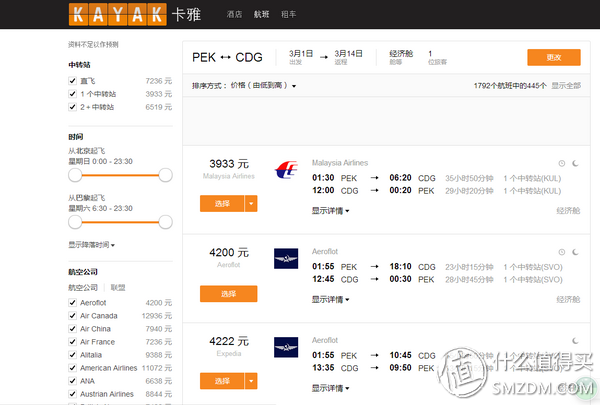Switch to the 联盟 alliance filter tab
The width and height of the screenshot is (600, 405).
click(x=118, y=287)
